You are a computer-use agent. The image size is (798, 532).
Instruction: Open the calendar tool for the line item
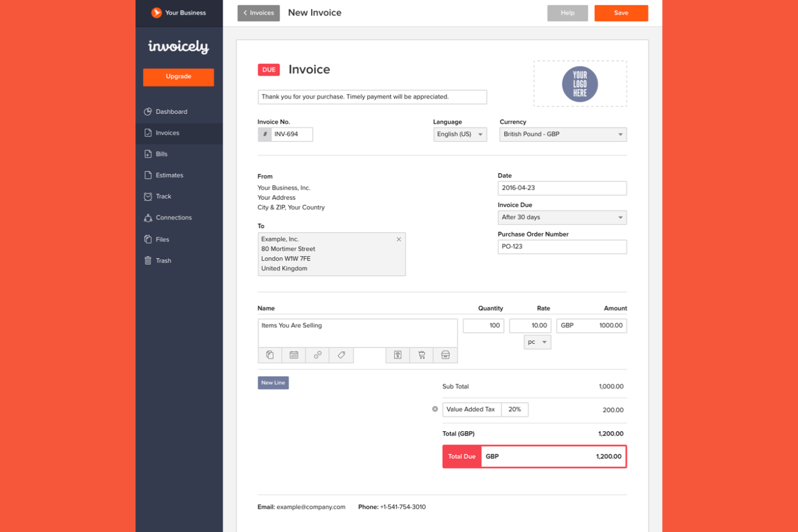pyautogui.click(x=293, y=355)
